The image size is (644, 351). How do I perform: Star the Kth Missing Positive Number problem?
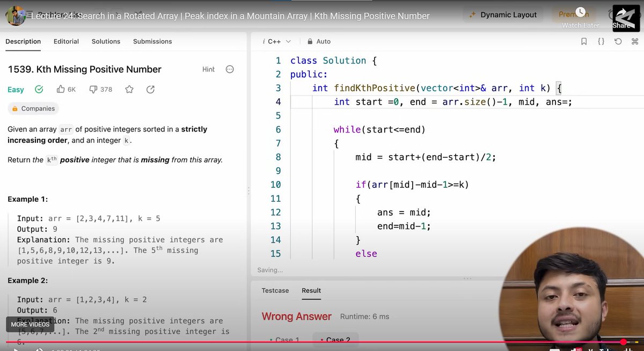point(129,89)
